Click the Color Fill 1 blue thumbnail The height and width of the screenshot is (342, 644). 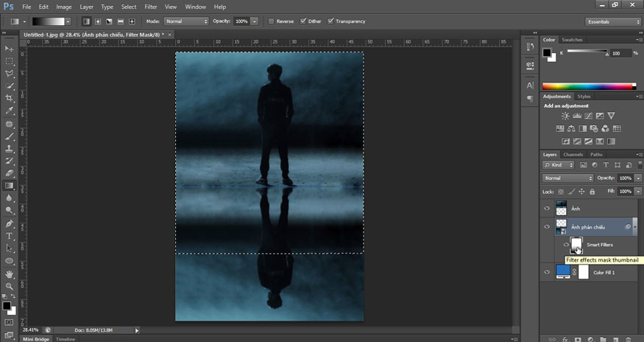(x=563, y=272)
